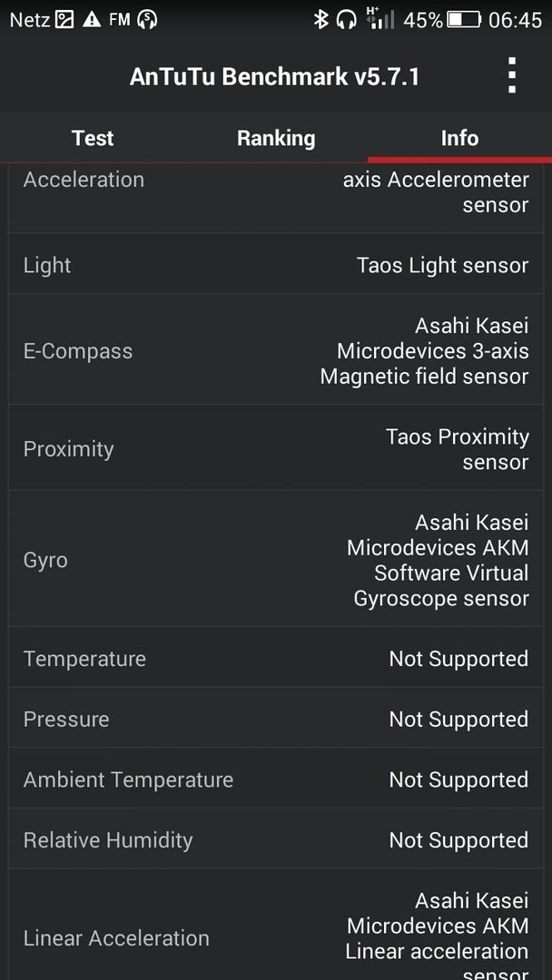
Task: Tap the Pressure row
Action: tap(276, 719)
